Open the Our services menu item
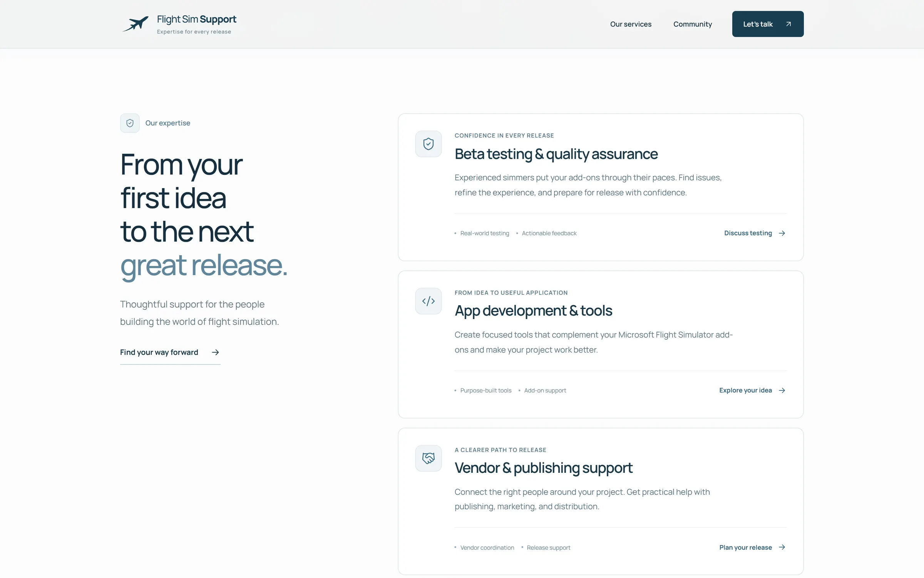924x578 pixels. coord(631,24)
